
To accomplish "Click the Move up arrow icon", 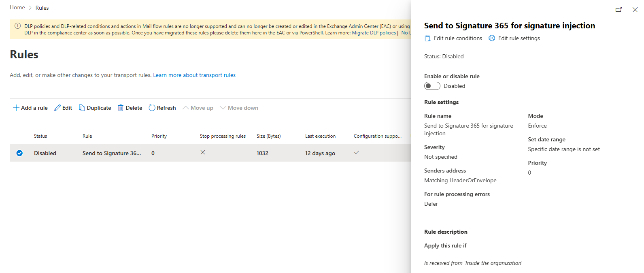I will click(x=186, y=108).
